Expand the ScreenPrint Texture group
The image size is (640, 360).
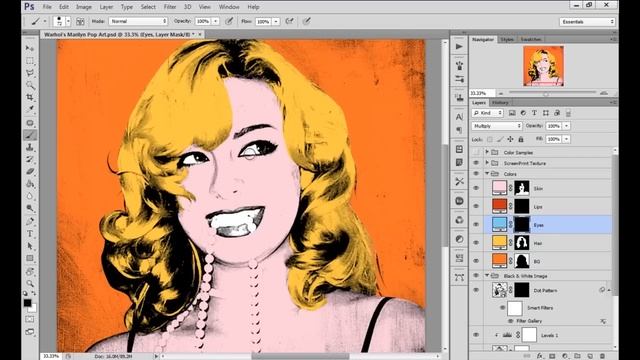coord(487,163)
